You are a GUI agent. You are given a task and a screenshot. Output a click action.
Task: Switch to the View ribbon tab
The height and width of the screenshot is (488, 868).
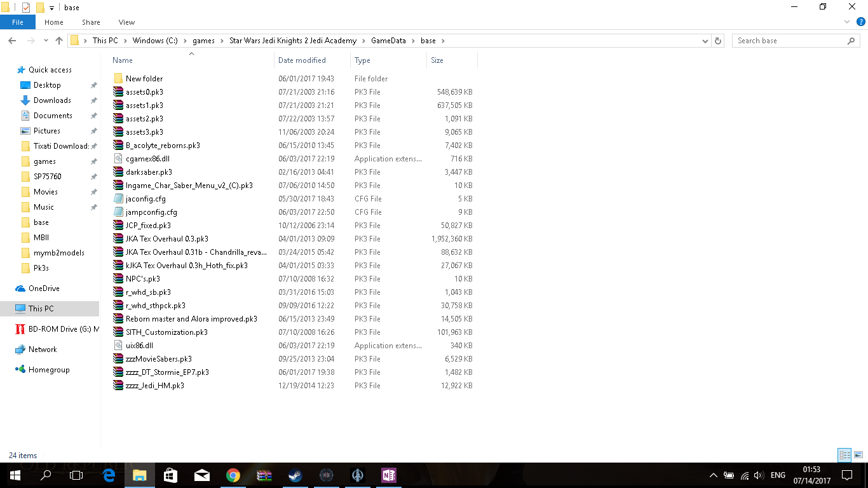coord(126,22)
